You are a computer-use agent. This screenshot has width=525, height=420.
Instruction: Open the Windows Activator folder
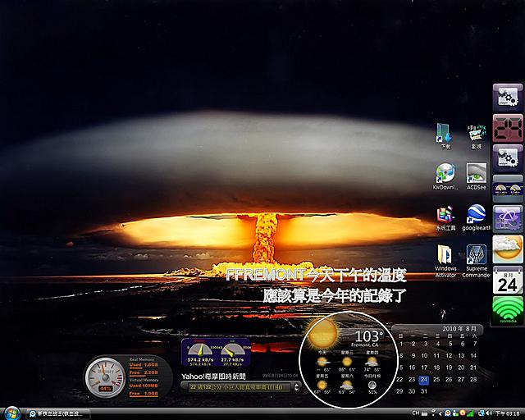445,256
